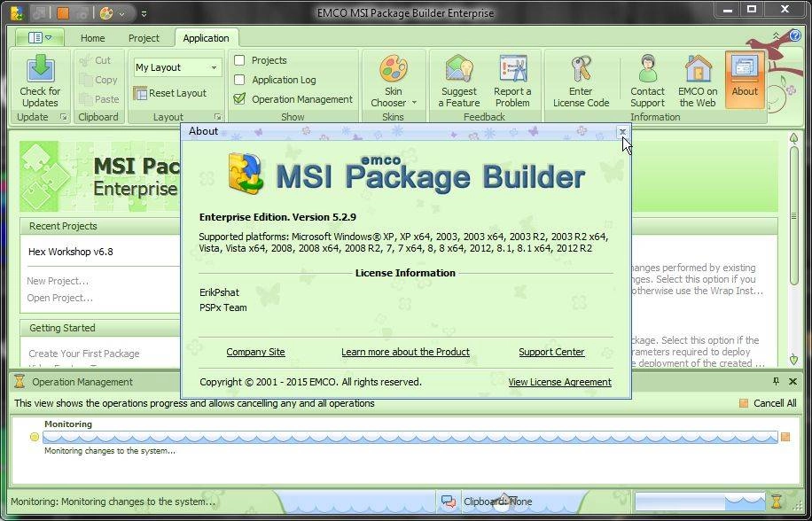The width and height of the screenshot is (812, 521).
Task: Click the messages icon in status bar
Action: coord(448,502)
